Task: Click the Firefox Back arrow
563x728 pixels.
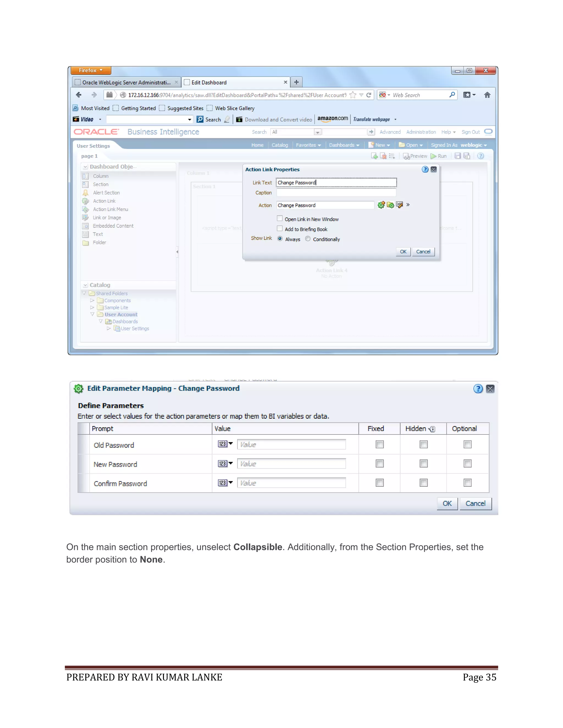Action: pos(79,95)
